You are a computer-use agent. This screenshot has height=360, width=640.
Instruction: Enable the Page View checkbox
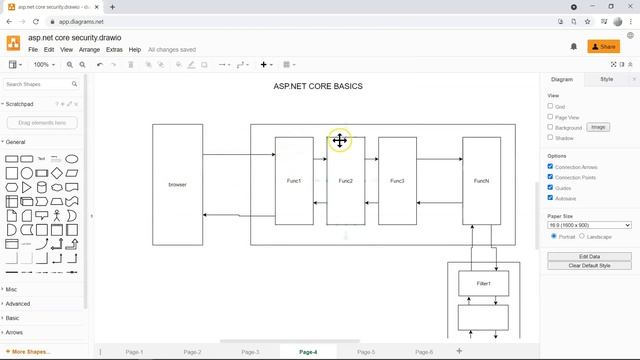click(x=550, y=117)
